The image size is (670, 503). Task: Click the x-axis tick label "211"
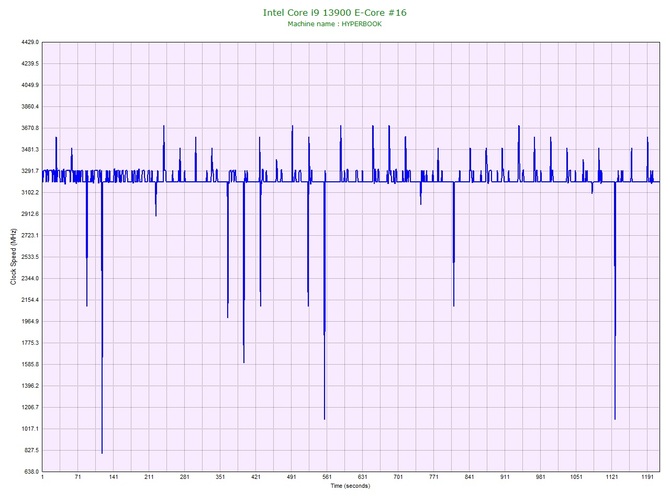[149, 477]
